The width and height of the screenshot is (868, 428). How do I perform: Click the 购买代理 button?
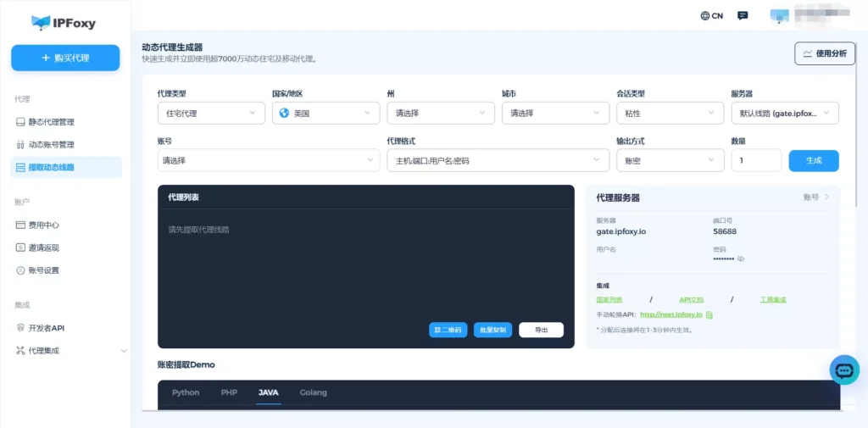(x=65, y=58)
